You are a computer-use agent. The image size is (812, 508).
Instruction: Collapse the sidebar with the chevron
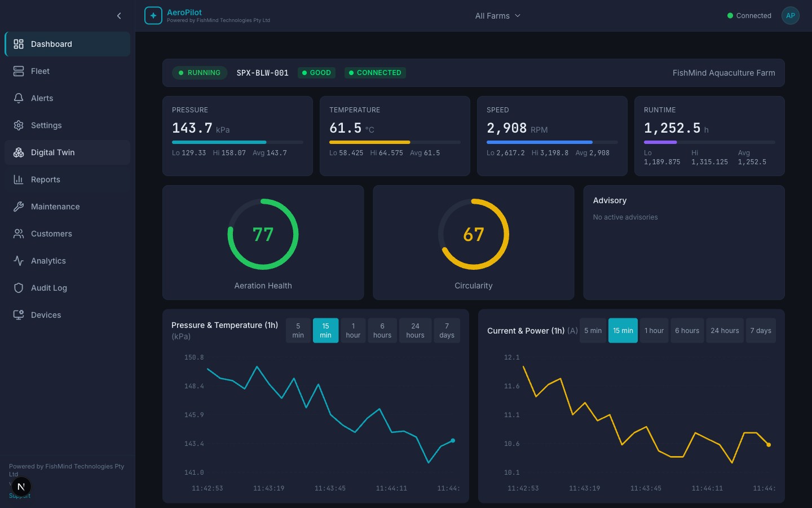click(119, 16)
